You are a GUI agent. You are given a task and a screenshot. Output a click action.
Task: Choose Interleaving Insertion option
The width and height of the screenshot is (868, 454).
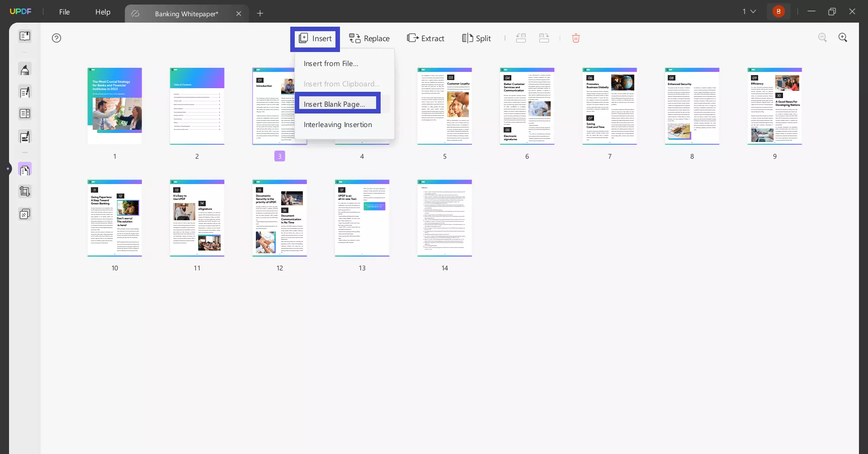(338, 125)
